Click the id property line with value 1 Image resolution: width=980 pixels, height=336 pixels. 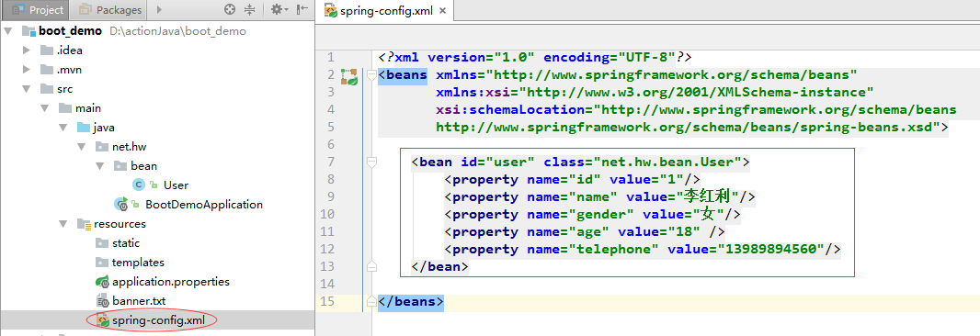(x=571, y=180)
